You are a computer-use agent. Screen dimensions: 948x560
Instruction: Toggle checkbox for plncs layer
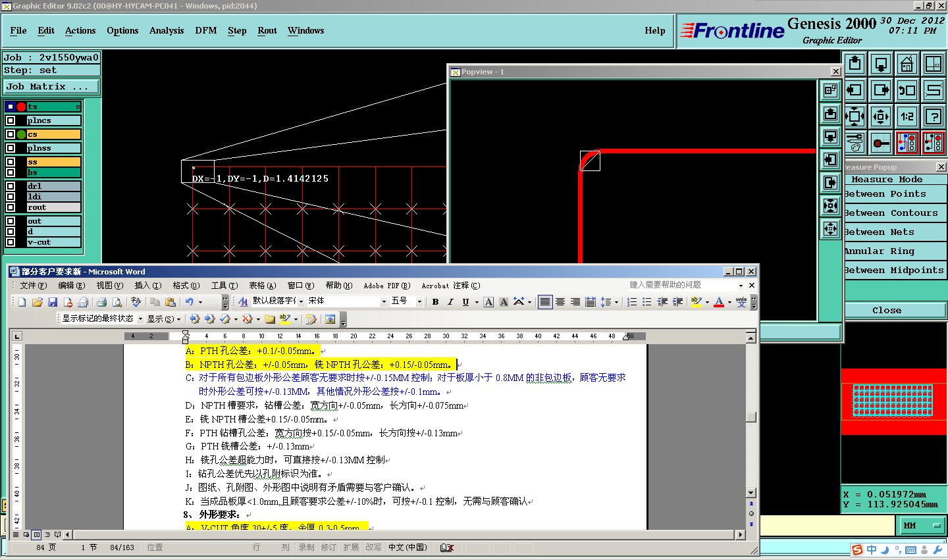click(11, 120)
